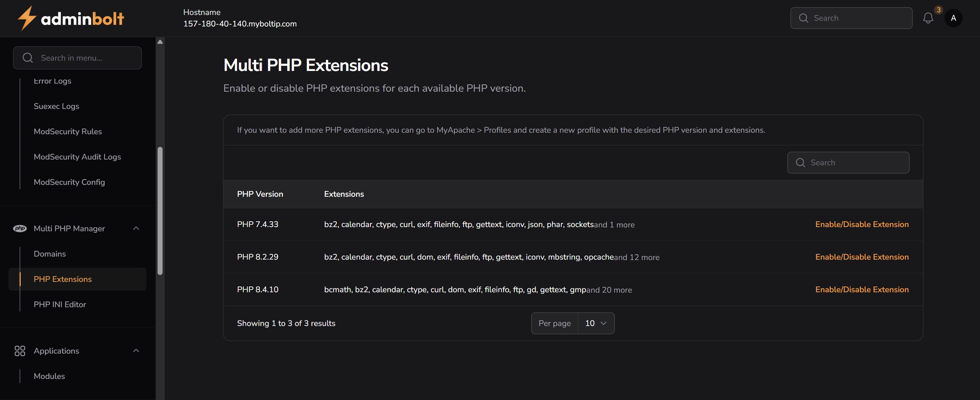Viewport: 980px width, 400px height.
Task: Open the Domains page
Action: tap(49, 253)
